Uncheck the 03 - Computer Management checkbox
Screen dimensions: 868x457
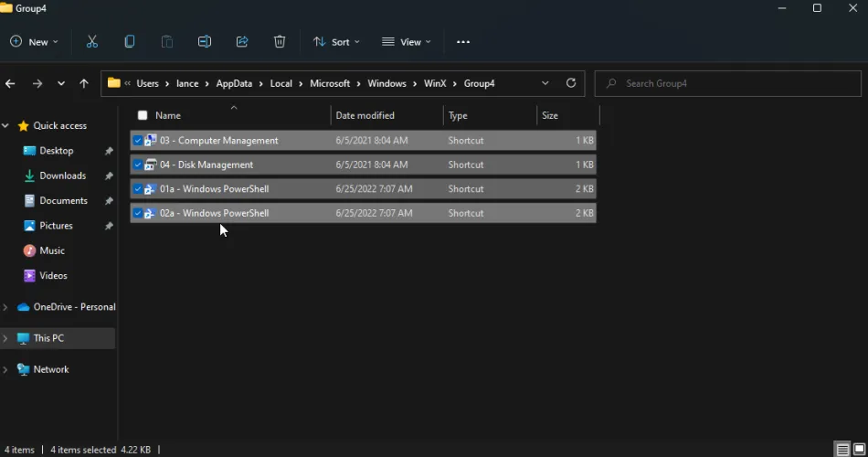138,141
